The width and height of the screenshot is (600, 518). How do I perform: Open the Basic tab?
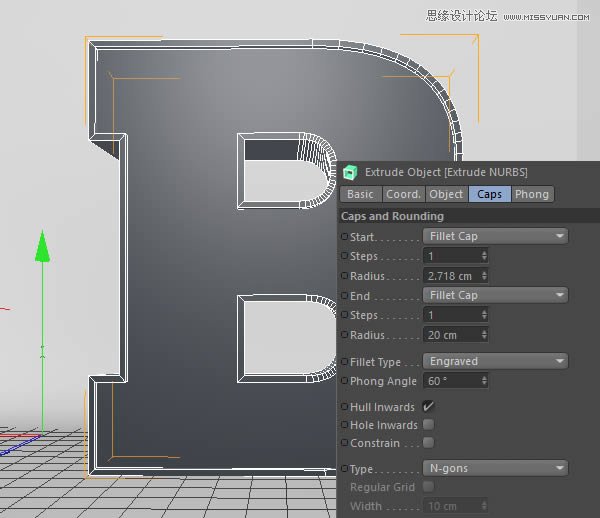360,194
